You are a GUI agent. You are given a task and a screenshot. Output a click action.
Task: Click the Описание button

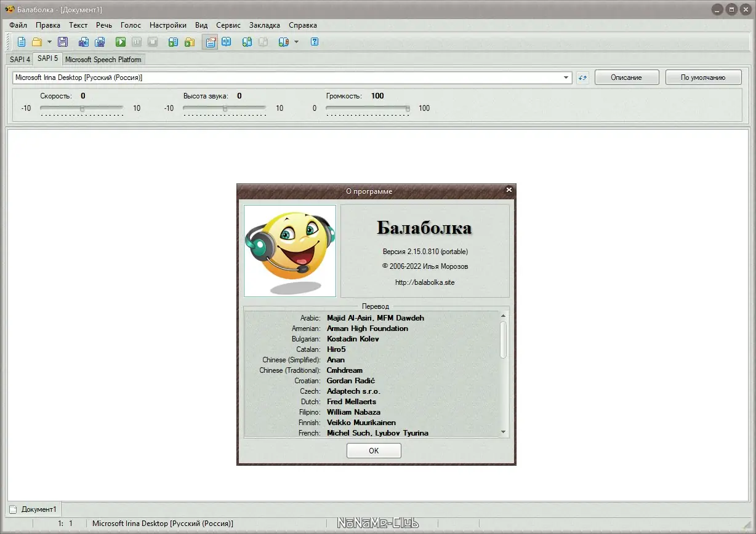click(626, 78)
